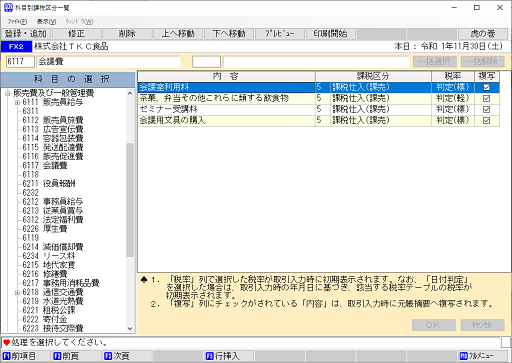Toggle 複写 checkbox for 会議室利用料
The width and height of the screenshot is (512, 363).
click(x=486, y=87)
